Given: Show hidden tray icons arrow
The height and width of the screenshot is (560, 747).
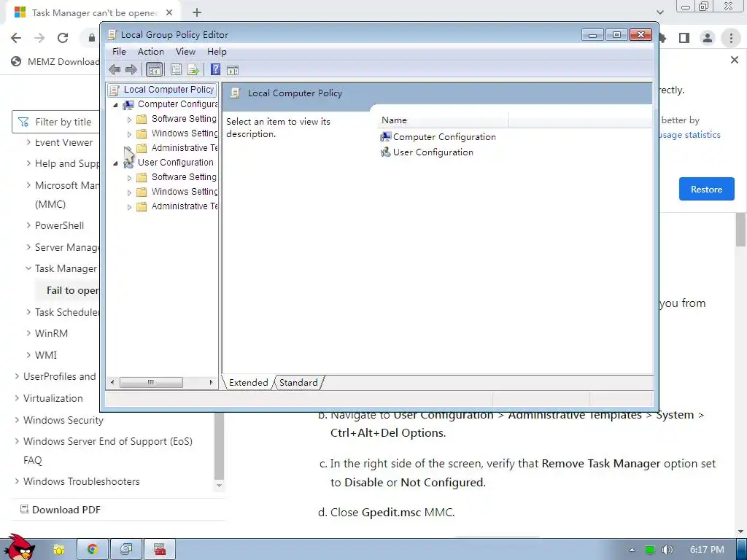Looking at the screenshot, I should tap(632, 550).
